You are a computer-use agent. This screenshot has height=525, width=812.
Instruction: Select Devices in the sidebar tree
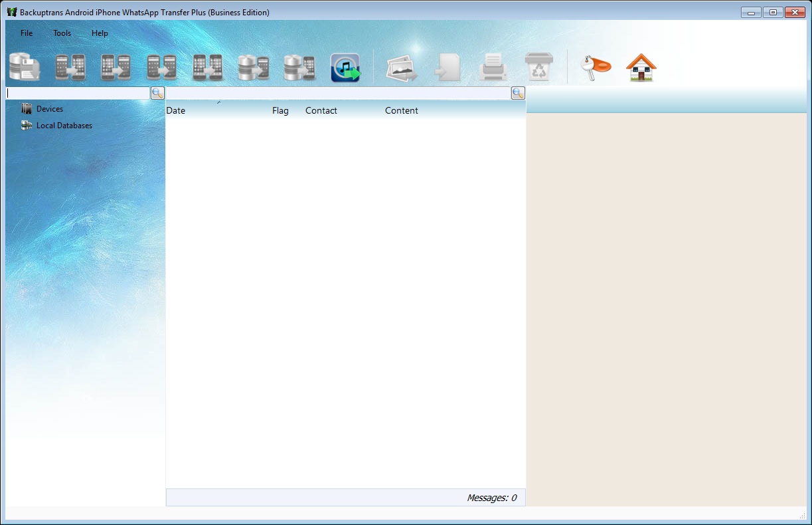point(50,109)
